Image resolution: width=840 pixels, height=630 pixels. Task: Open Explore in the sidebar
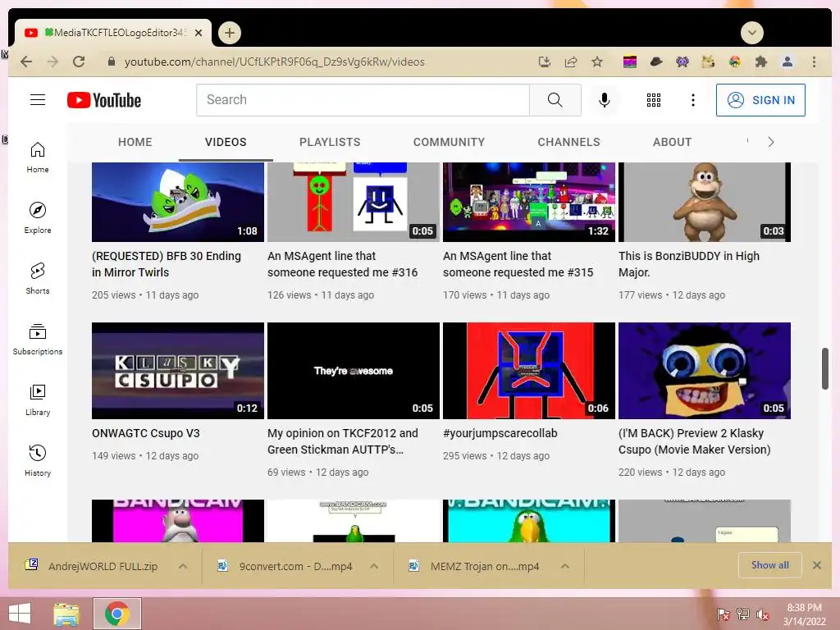pos(38,218)
